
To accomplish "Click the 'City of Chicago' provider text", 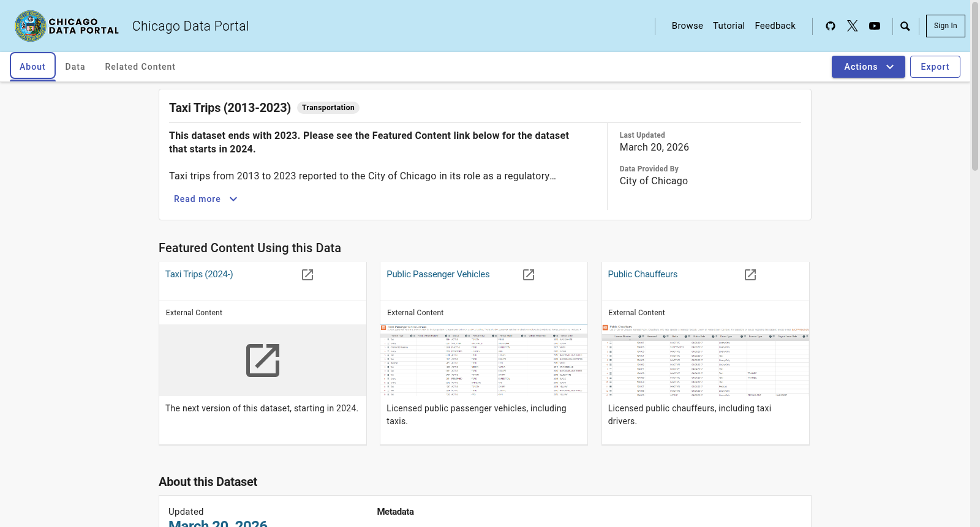I will (654, 181).
